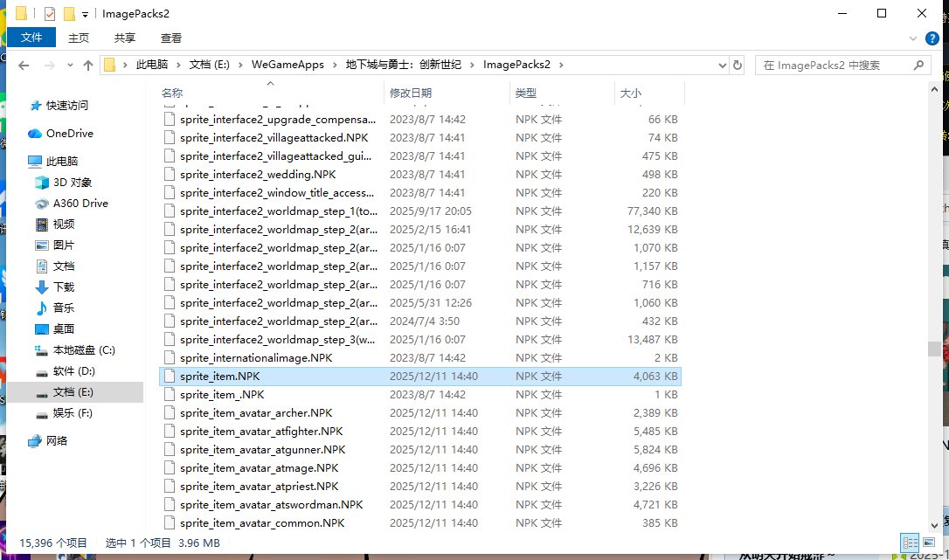Screen dimensions: 949x560
Task: Open the address bar history dropdown
Action: pos(722,66)
